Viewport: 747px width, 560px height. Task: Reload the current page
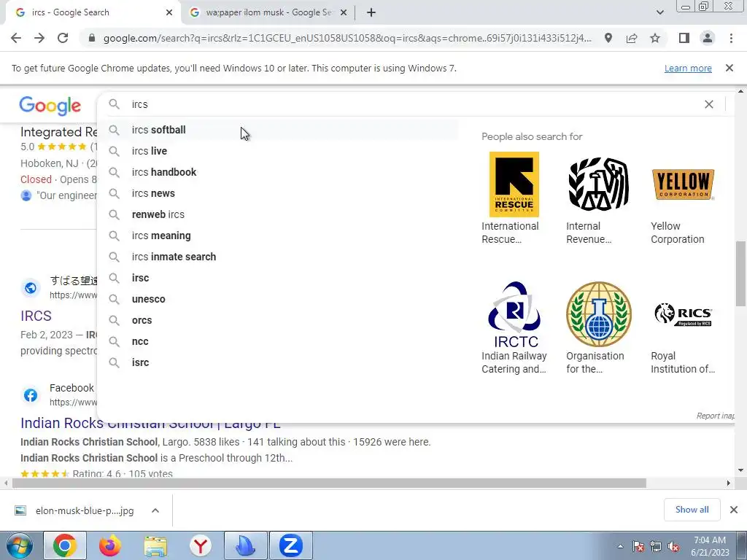pos(63,38)
